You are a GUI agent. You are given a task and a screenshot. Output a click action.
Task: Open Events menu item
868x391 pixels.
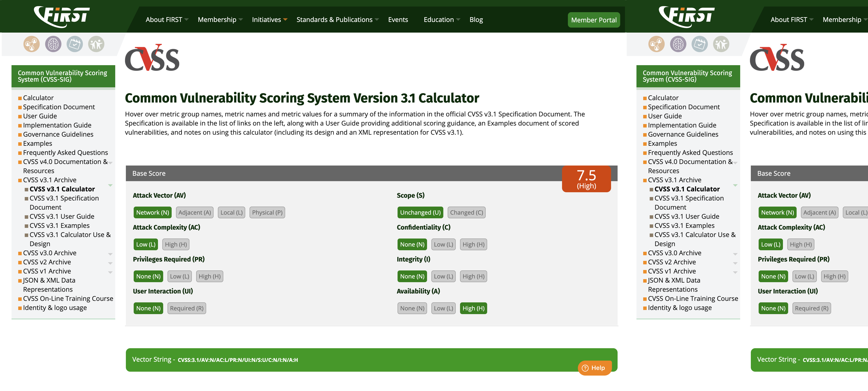[x=398, y=20]
